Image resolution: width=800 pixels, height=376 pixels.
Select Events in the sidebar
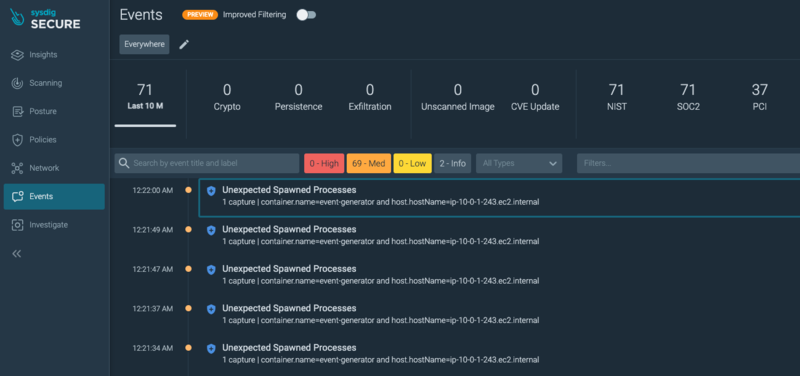(54, 196)
